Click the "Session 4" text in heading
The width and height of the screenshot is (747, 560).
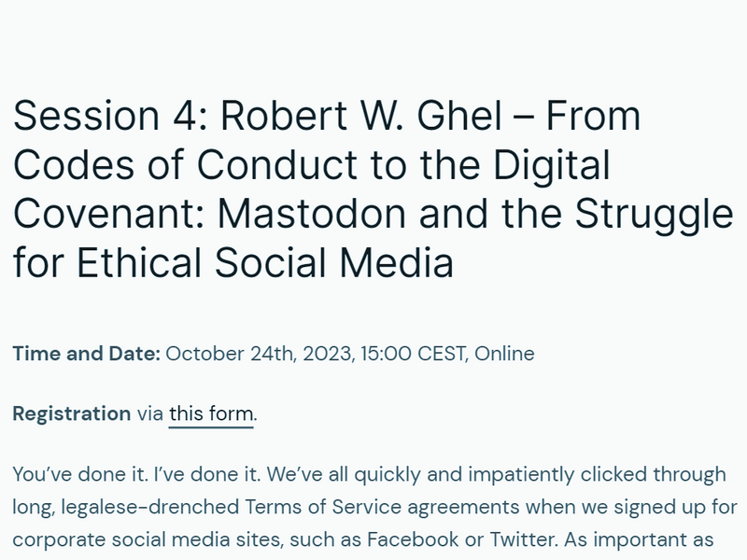103,117
